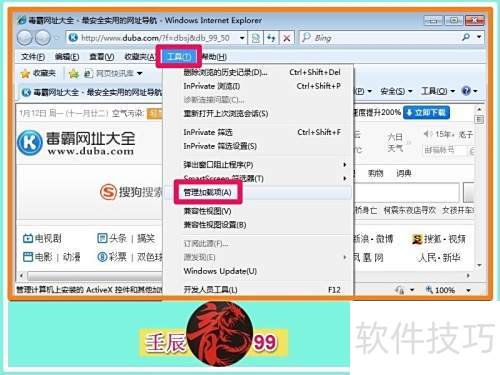Choose InPrivate 浏览(I) menu entry
This screenshot has width=500, height=375.
258,86
